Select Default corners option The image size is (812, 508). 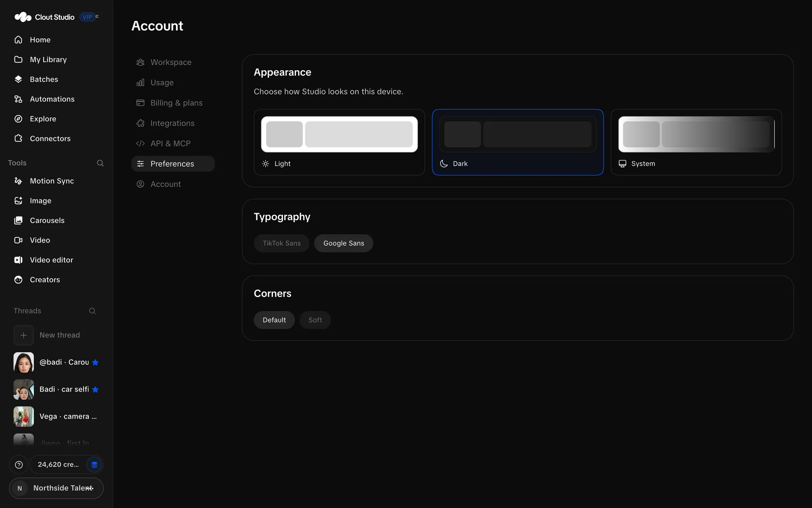point(274,320)
